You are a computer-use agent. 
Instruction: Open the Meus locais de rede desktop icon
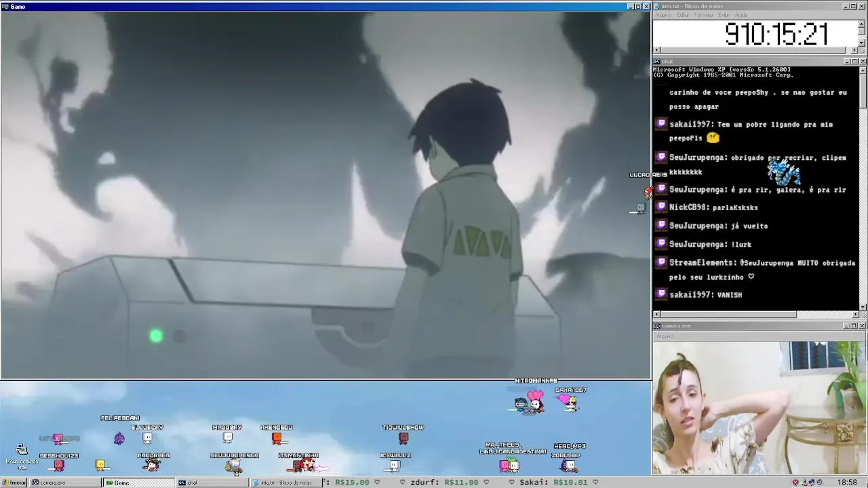coord(22,457)
